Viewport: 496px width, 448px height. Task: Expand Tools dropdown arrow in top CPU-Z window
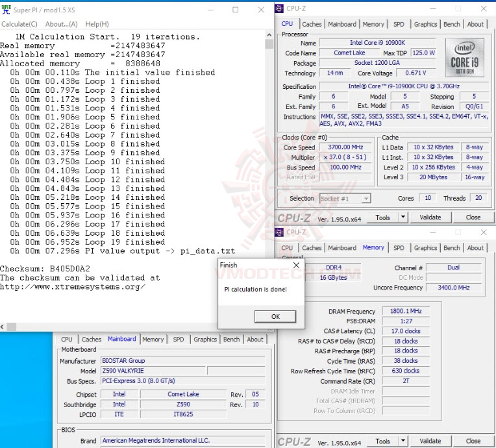click(403, 218)
